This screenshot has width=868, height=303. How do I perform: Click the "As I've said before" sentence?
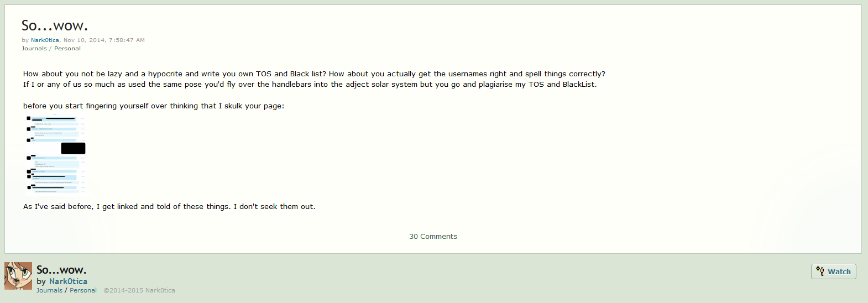pyautogui.click(x=169, y=207)
